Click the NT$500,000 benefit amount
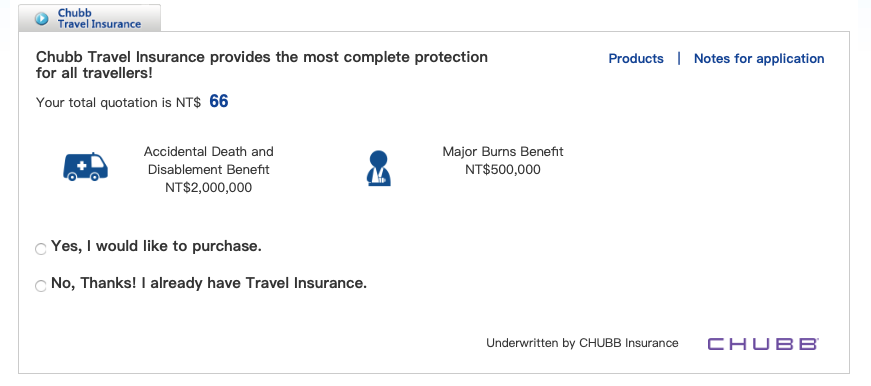This screenshot has width=871, height=386. tap(503, 169)
